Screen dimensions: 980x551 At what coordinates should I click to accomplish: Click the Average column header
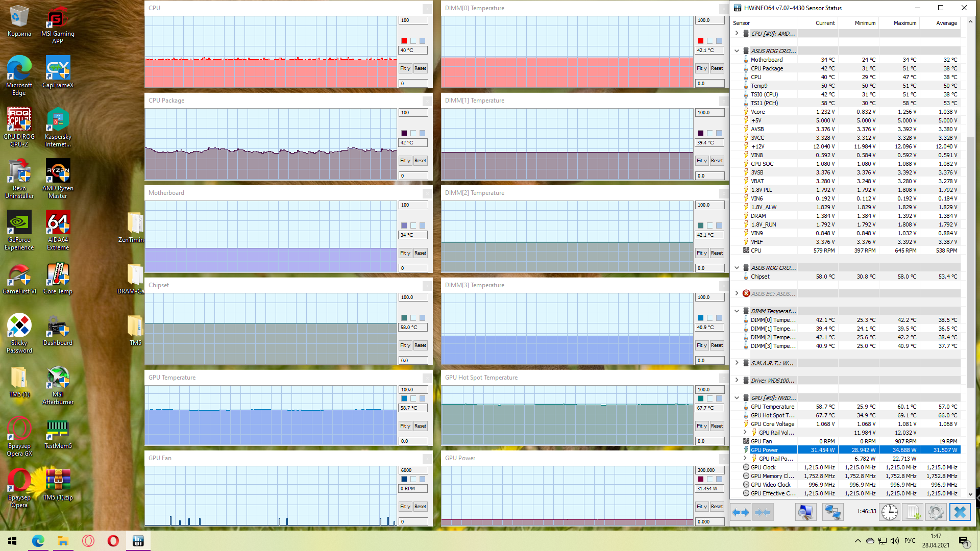coord(946,23)
